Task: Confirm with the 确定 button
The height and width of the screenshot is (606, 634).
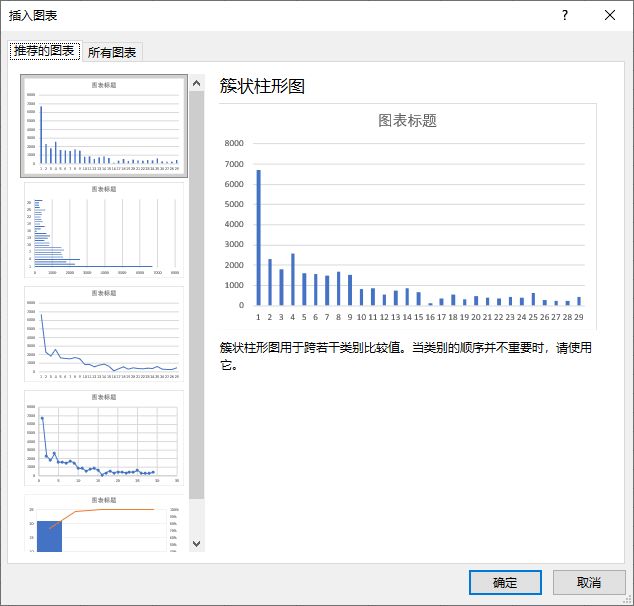Action: [505, 582]
